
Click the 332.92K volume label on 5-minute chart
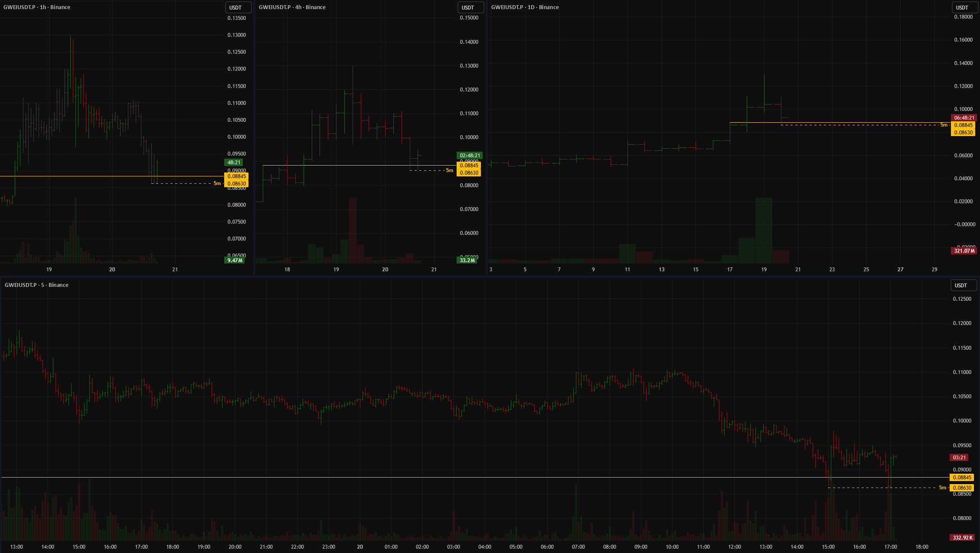(963, 538)
